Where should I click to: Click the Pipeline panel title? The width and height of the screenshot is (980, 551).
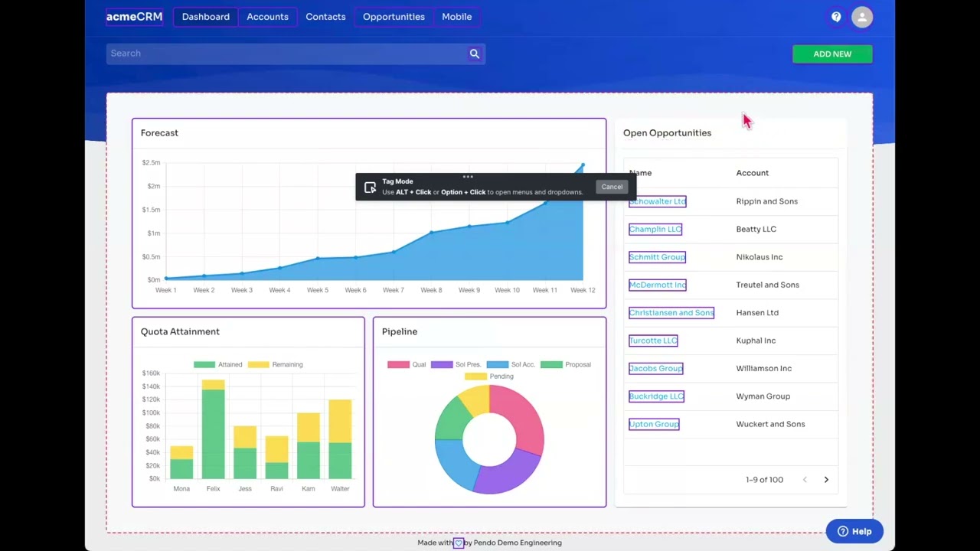(400, 331)
